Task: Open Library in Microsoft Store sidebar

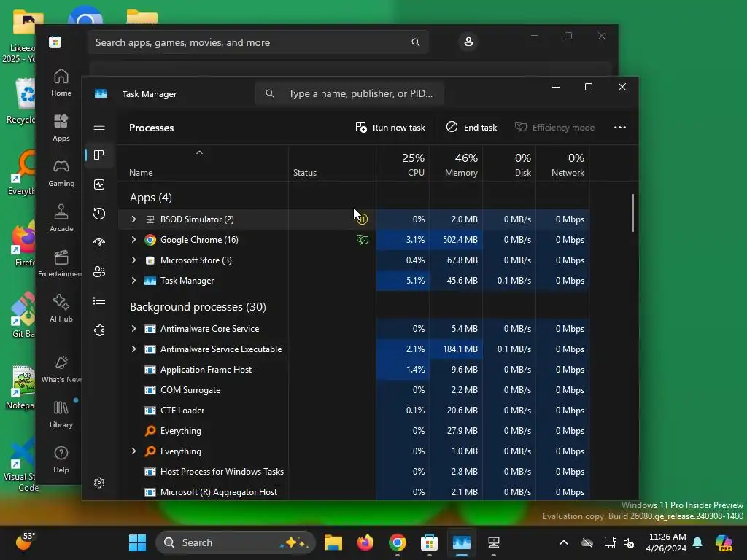Action: pos(61,414)
